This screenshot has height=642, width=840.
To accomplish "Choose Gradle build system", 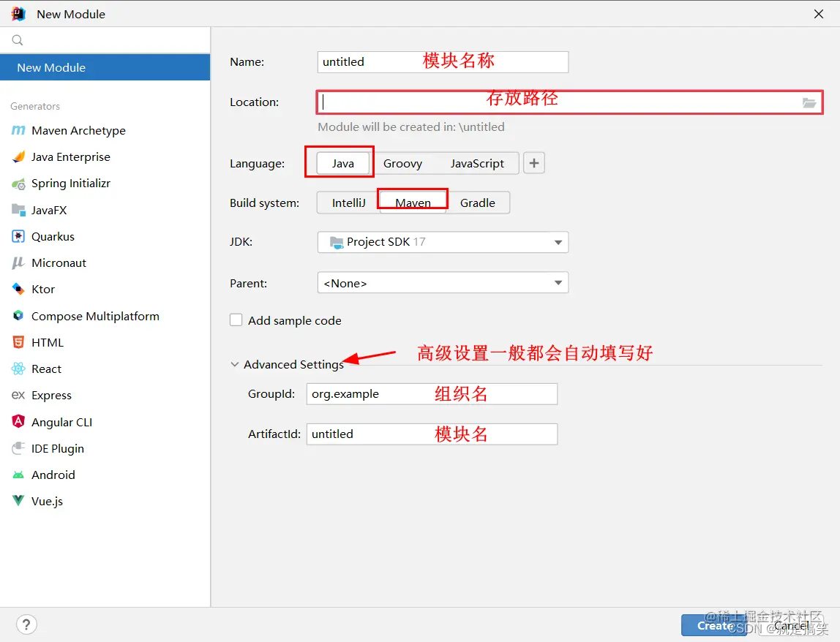I will [x=477, y=203].
